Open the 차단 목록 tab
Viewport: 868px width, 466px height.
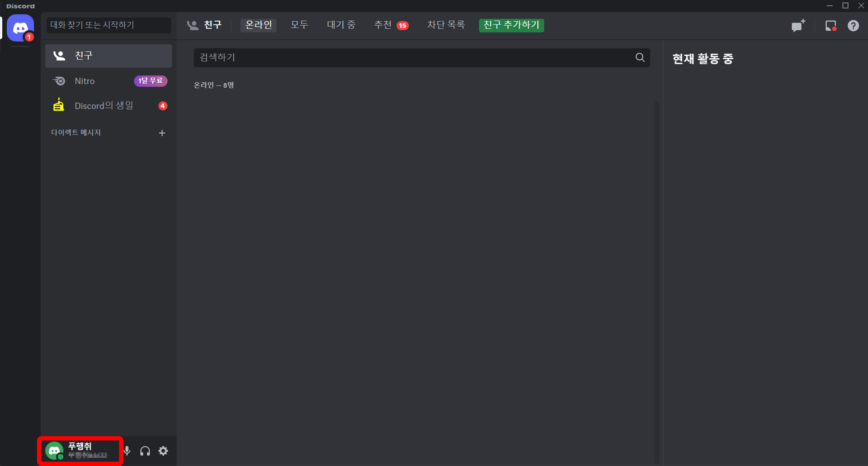coord(446,25)
